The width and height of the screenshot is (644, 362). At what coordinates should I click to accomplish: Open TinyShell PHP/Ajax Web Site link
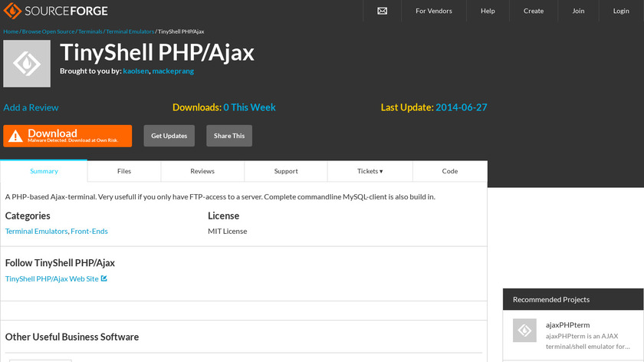point(52,278)
